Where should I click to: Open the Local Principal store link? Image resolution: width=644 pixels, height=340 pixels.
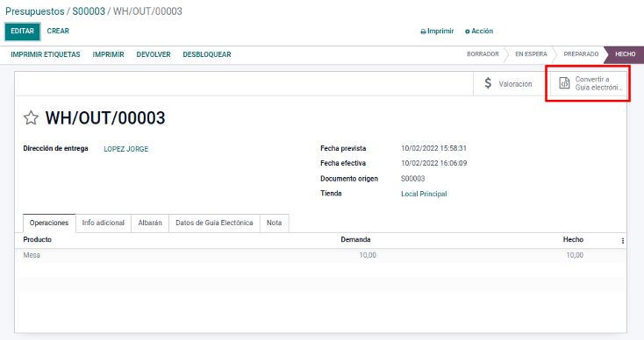pos(424,194)
